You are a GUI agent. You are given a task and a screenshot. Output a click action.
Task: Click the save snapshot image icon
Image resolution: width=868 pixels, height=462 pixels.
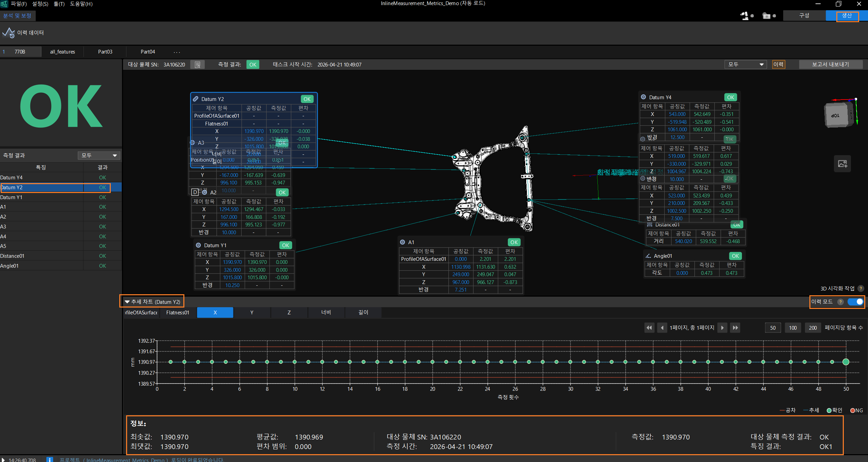pos(842,164)
